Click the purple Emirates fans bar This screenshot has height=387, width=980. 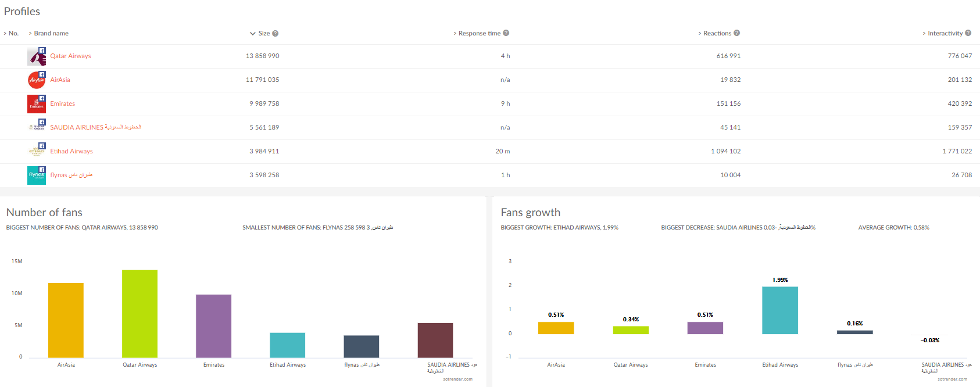[213, 326]
